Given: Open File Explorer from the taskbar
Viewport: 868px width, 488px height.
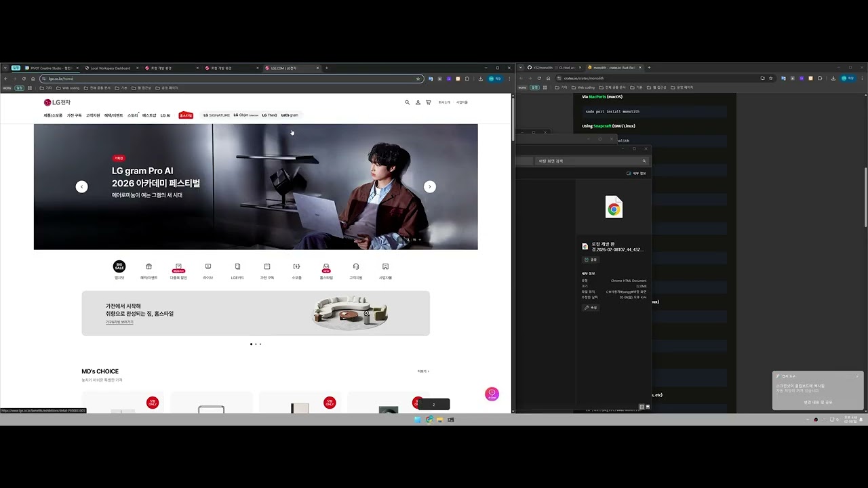Looking at the screenshot, I should 440,420.
